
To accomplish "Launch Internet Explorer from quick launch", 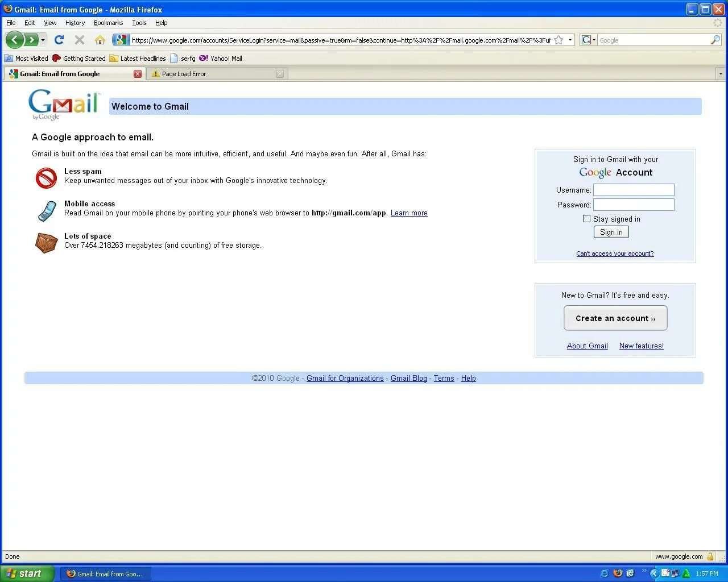I will click(604, 573).
